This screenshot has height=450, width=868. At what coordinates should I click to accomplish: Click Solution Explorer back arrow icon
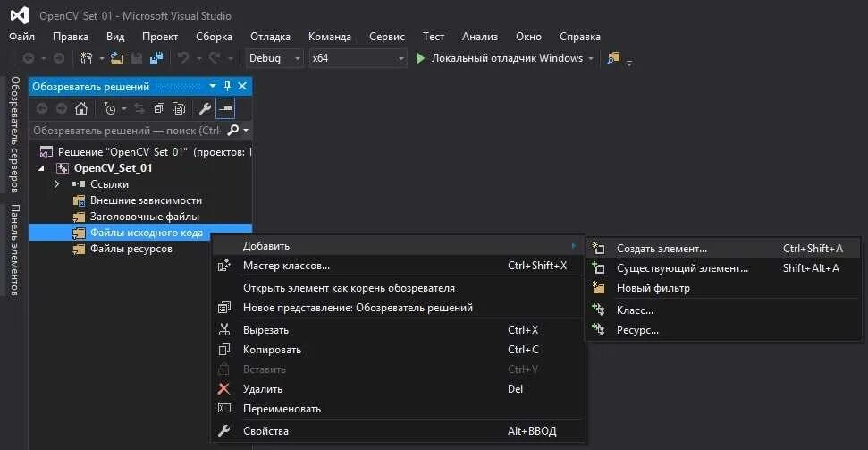coord(43,108)
